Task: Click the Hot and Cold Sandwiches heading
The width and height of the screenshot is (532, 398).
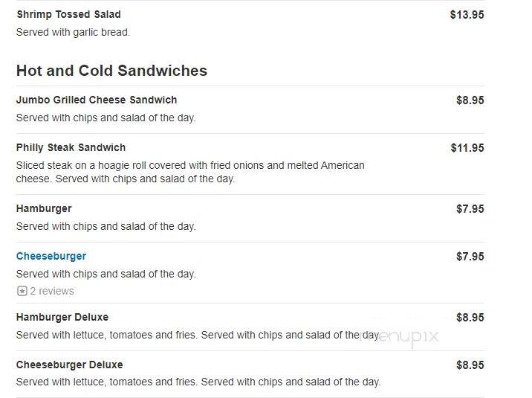Action: (111, 71)
